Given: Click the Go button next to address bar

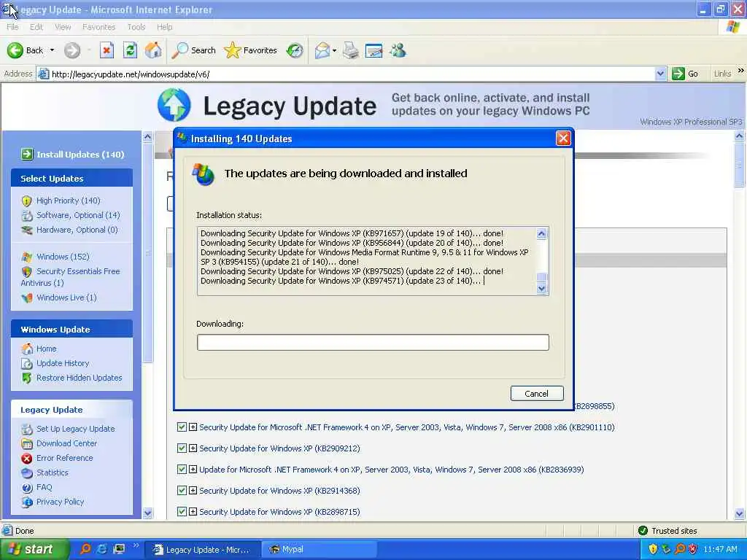Looking at the screenshot, I should [685, 74].
